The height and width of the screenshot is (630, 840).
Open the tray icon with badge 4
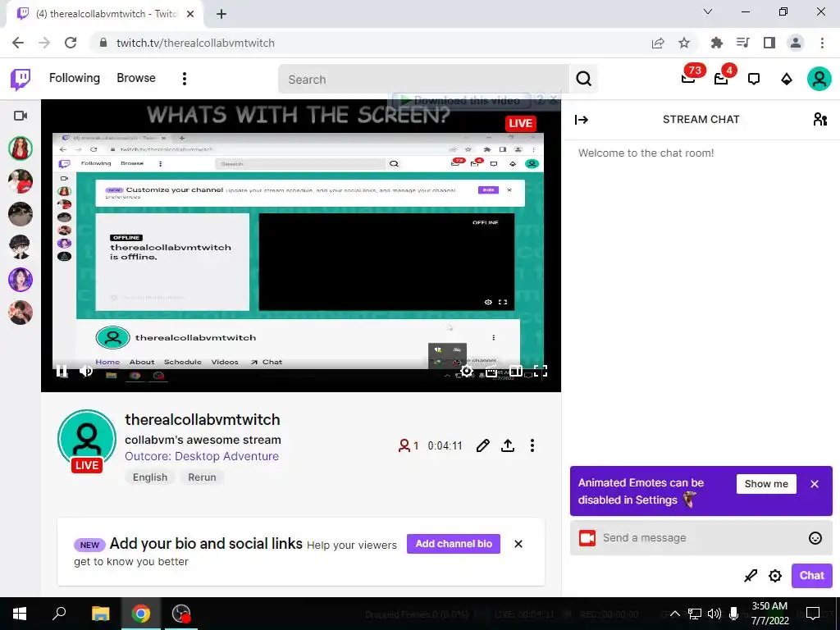[x=722, y=78]
